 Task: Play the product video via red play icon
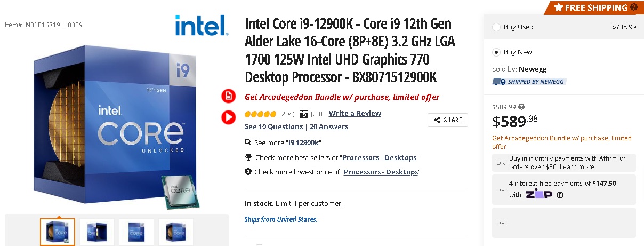[x=228, y=117]
